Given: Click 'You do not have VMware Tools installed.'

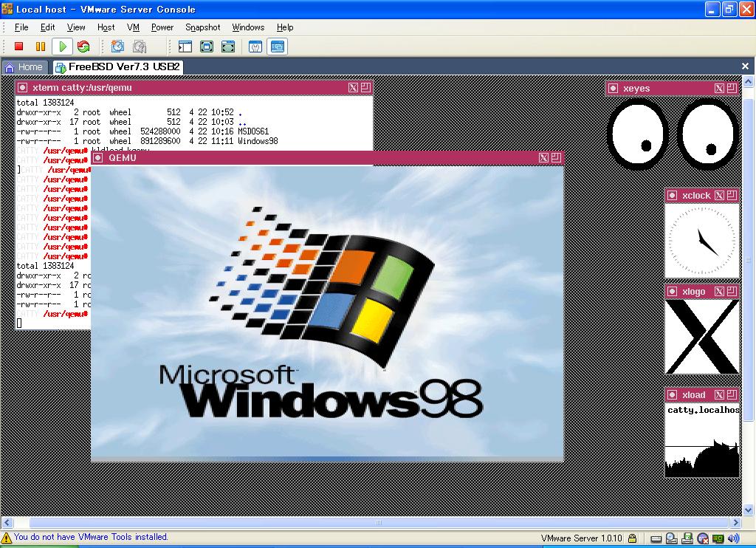Looking at the screenshot, I should (91, 537).
